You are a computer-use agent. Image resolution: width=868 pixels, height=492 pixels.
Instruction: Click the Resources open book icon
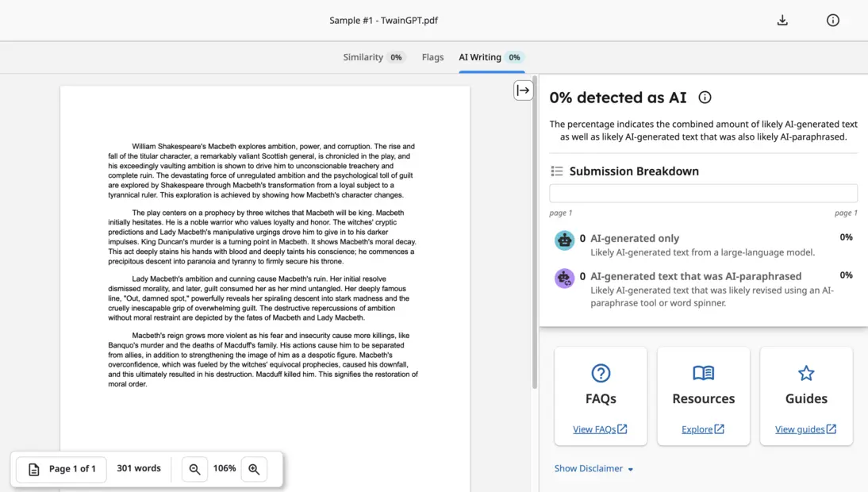pos(704,373)
